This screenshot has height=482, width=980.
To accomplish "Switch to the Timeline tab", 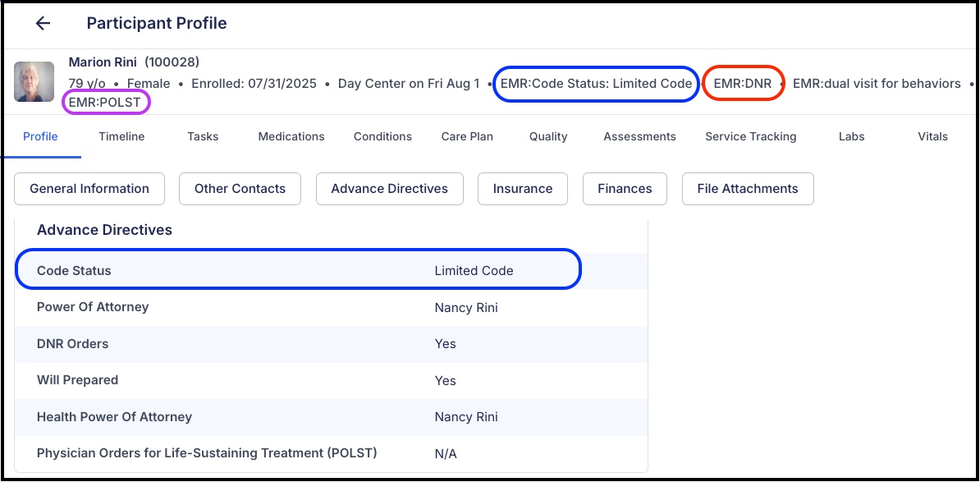I will 121,136.
